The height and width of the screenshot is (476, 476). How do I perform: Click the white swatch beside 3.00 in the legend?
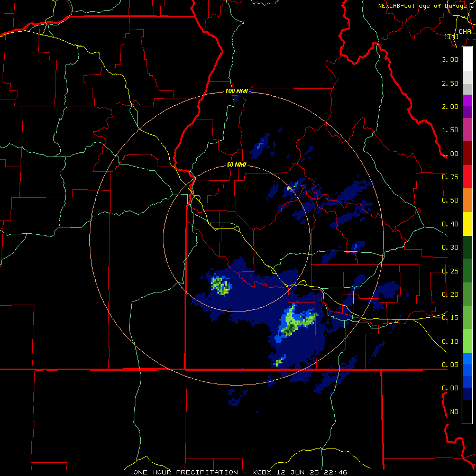coord(467,59)
